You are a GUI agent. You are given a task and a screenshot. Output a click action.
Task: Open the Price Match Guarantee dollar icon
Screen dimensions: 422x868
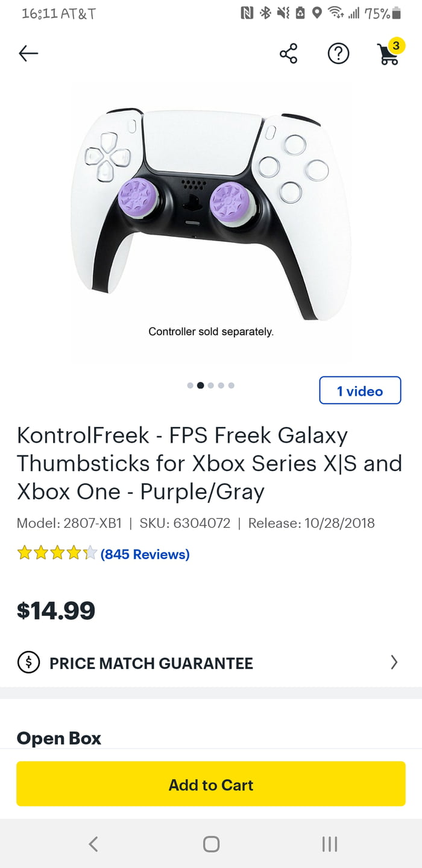(x=28, y=663)
